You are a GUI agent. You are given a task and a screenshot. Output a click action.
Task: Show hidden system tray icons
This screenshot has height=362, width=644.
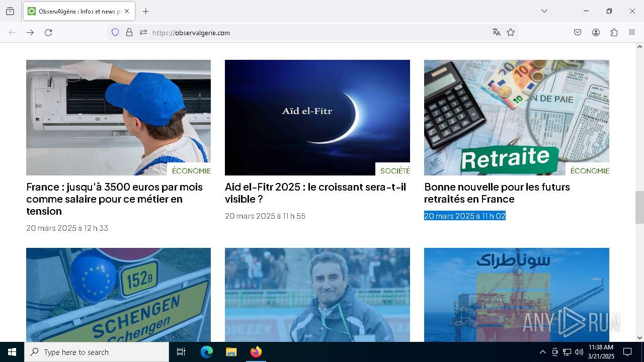click(x=542, y=352)
